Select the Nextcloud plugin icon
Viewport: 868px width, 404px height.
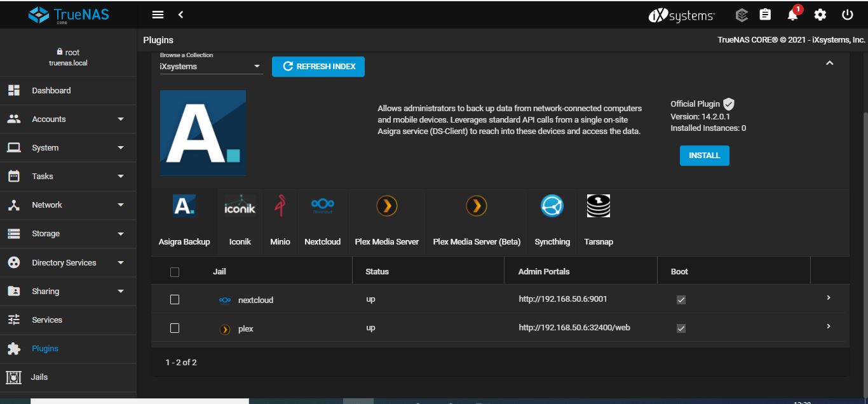(322, 206)
